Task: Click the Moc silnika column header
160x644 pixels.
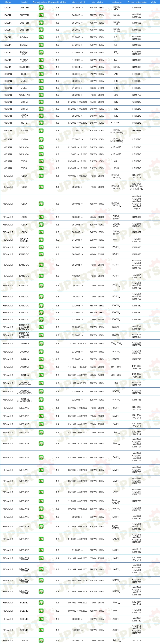Action: pos(97,2)
